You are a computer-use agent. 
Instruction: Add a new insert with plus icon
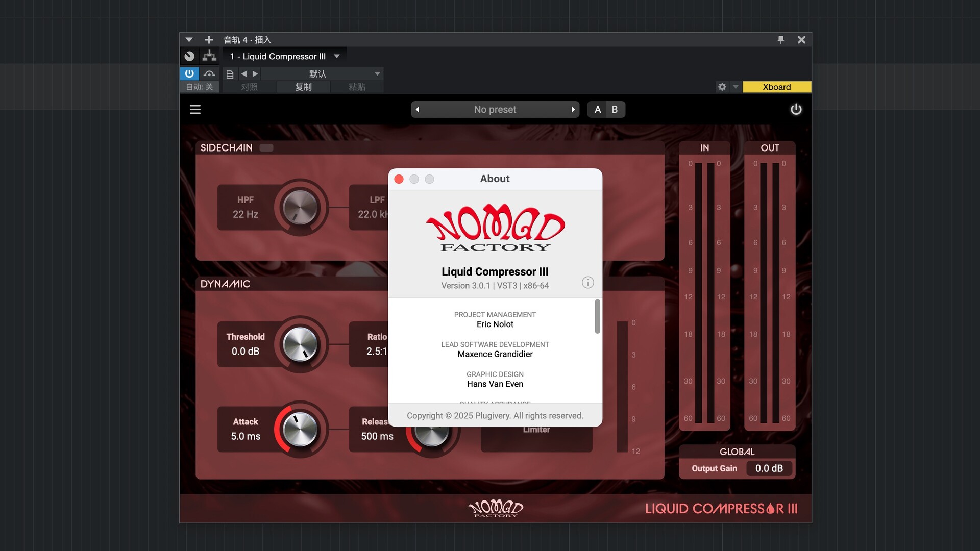point(209,40)
